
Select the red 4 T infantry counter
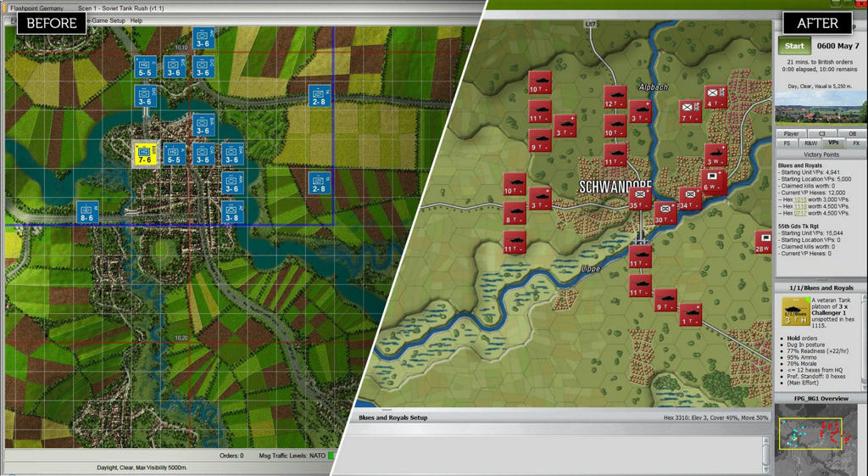pos(715,98)
